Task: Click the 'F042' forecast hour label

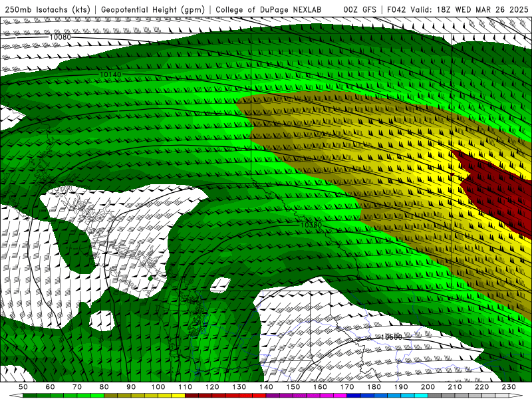Action: 396,9
